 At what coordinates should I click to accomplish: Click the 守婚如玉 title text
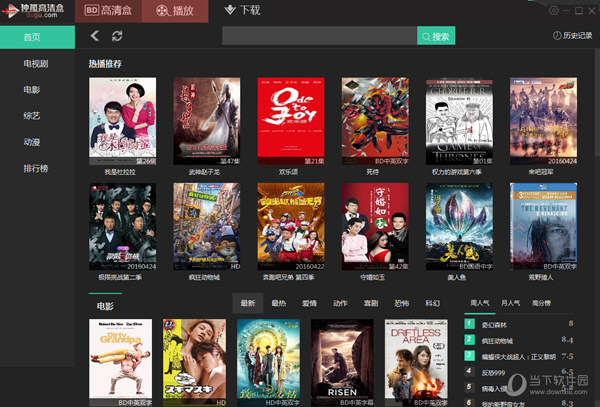(372, 277)
